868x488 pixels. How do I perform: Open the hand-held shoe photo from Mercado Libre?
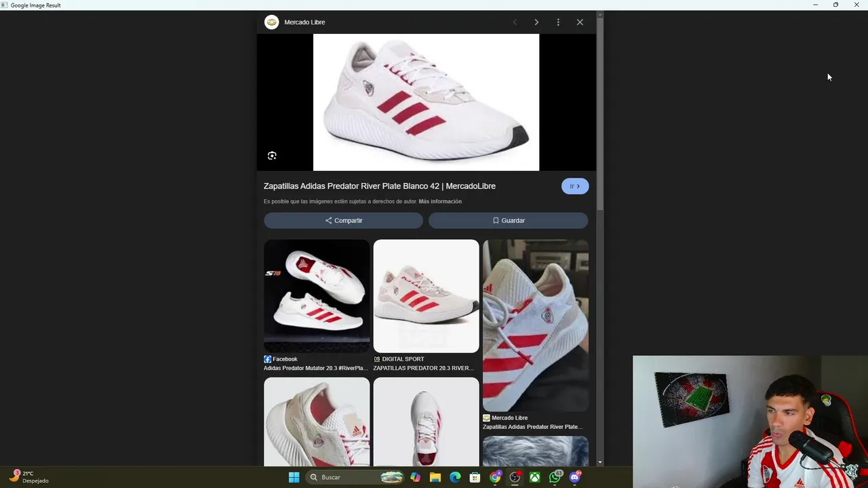tap(536, 325)
